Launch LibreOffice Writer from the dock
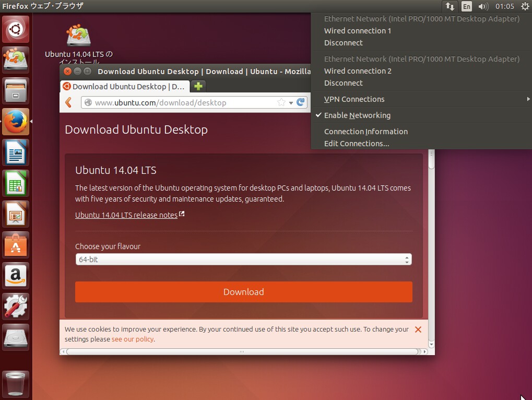Image resolution: width=532 pixels, height=400 pixels. pos(16,152)
